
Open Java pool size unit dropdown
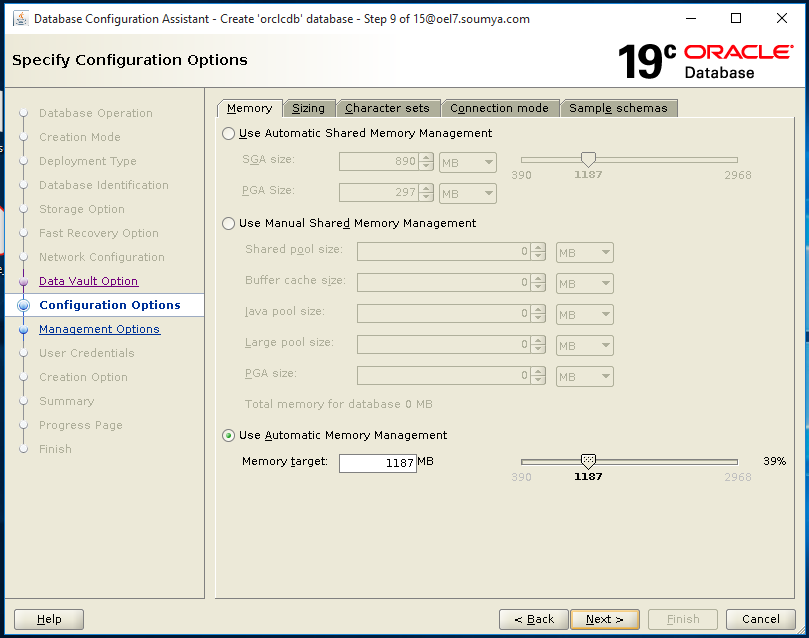click(x=585, y=315)
